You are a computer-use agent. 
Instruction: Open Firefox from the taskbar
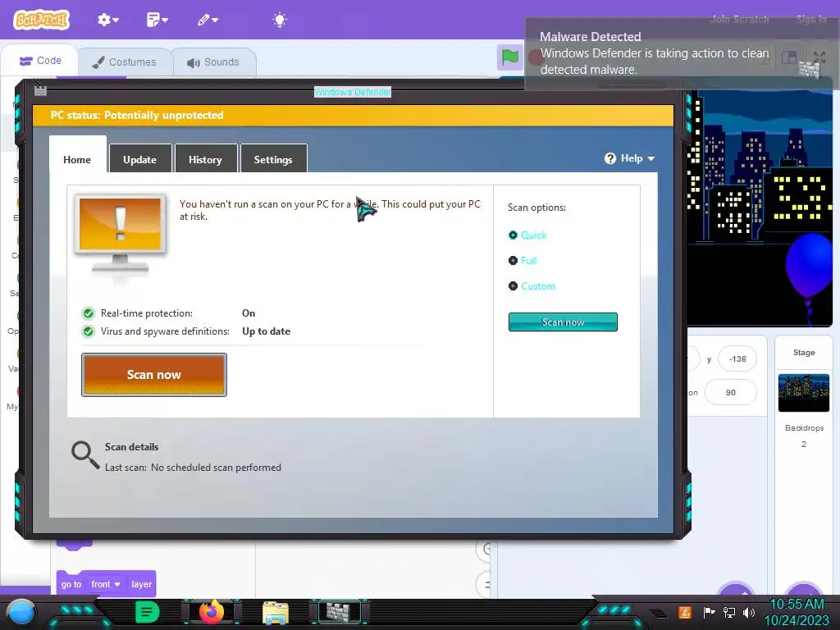pyautogui.click(x=212, y=612)
